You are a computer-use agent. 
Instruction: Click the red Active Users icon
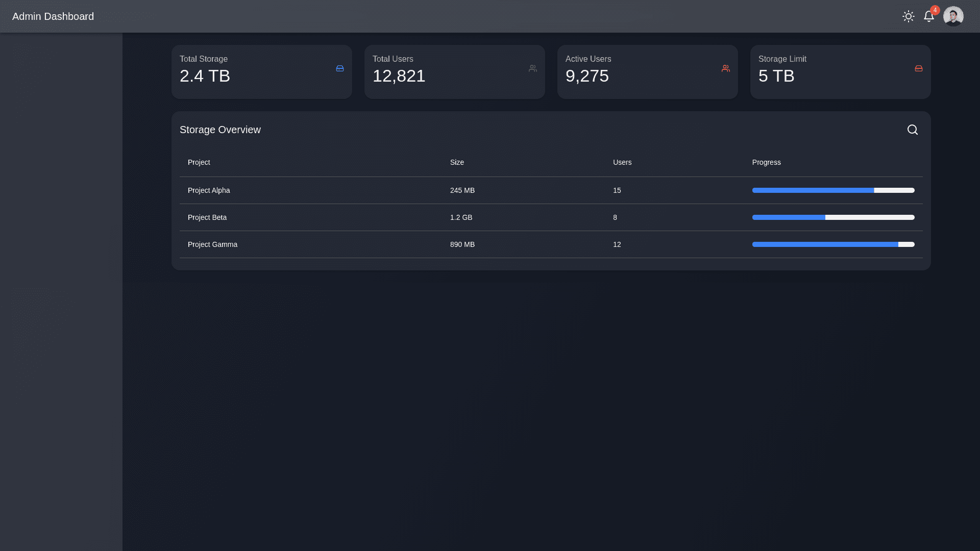(x=725, y=68)
